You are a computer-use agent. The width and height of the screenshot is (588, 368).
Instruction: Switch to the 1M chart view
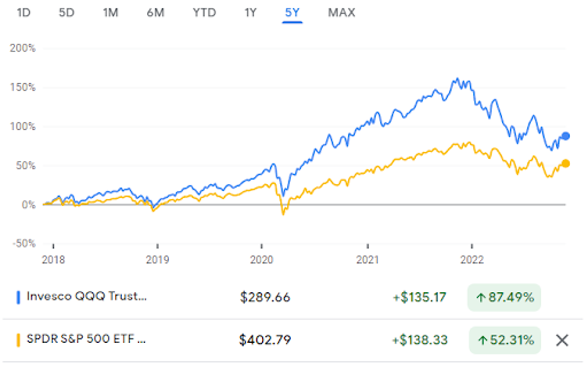(x=111, y=13)
